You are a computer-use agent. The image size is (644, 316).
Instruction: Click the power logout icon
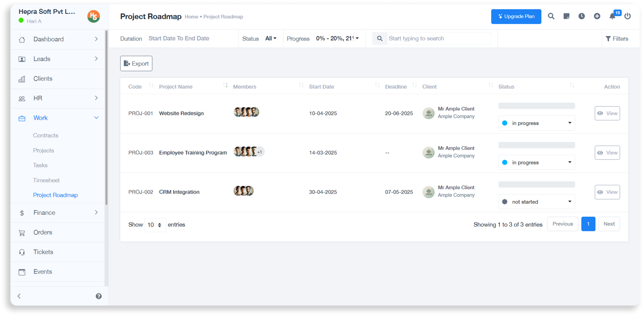click(x=627, y=16)
